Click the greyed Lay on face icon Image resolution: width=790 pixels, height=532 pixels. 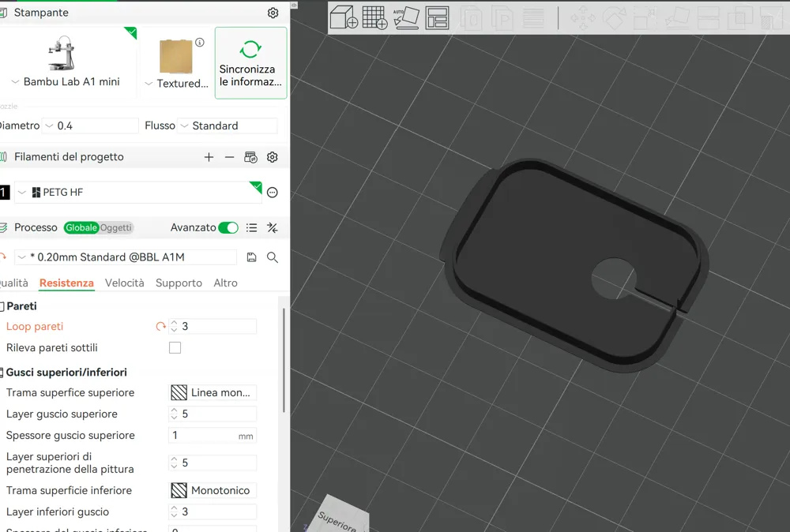pos(677,18)
